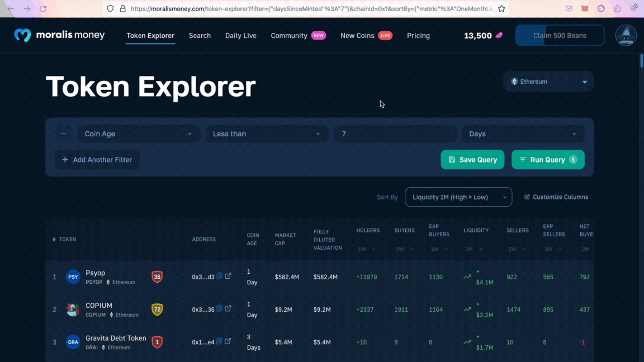Click Add Another Filter
This screenshot has height=362, width=644.
[97, 160]
